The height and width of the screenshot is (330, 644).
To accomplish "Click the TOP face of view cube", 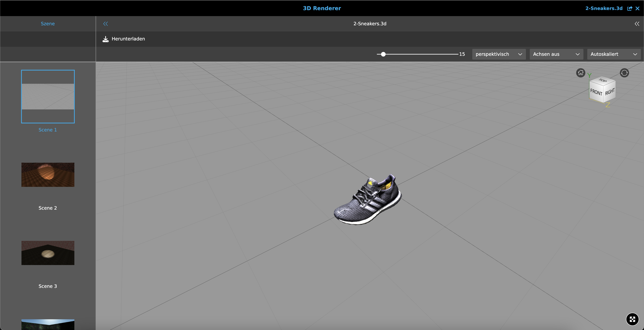I will tap(602, 80).
